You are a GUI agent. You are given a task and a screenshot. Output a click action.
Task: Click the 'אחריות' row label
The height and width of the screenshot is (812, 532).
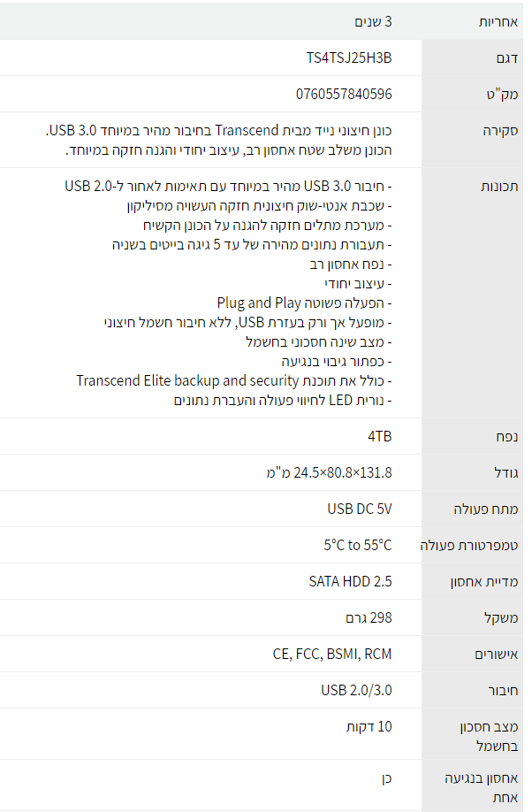(x=498, y=22)
